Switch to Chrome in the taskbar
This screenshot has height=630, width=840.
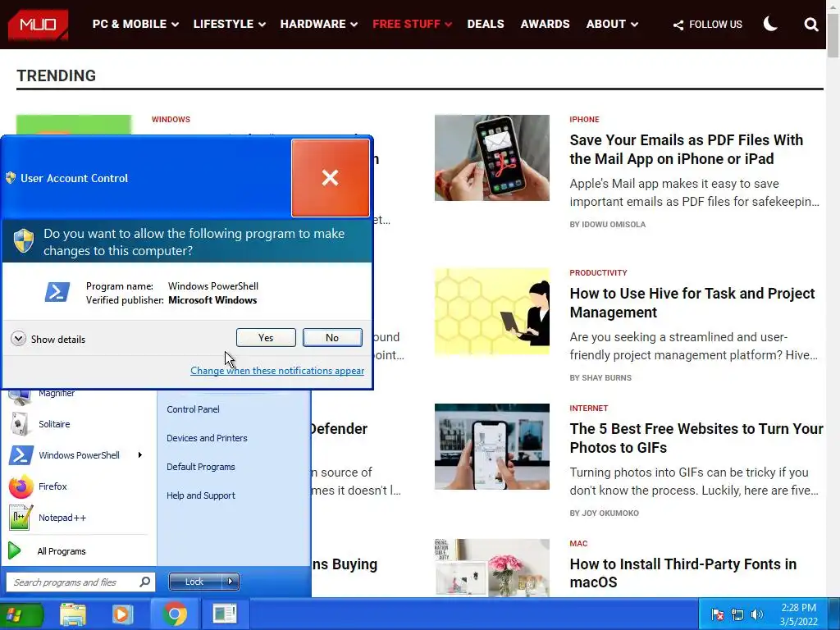tap(175, 614)
